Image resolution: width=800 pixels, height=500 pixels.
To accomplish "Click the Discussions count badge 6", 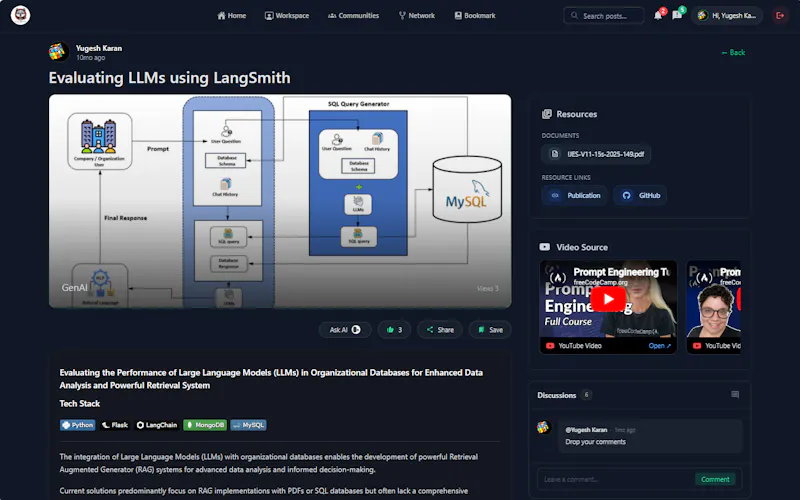I will 587,394.
